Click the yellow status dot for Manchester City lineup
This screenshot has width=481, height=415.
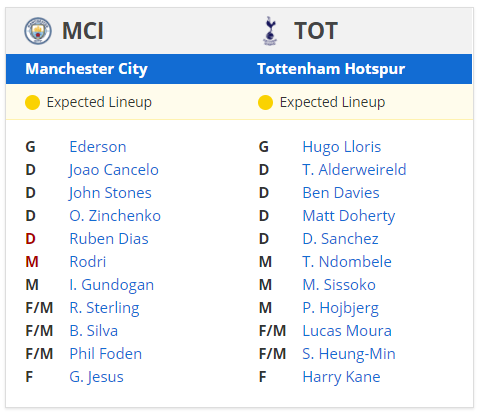[32, 102]
